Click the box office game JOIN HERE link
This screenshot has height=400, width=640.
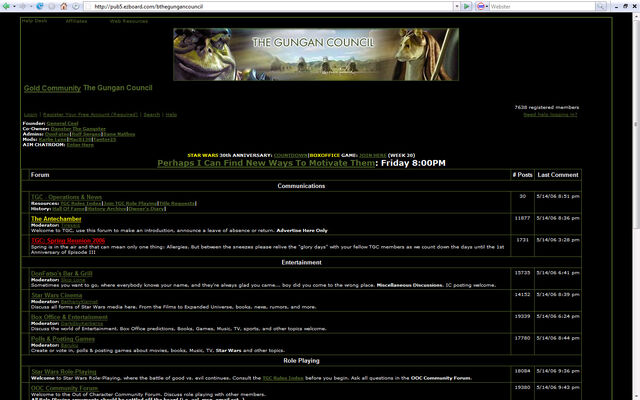point(373,155)
